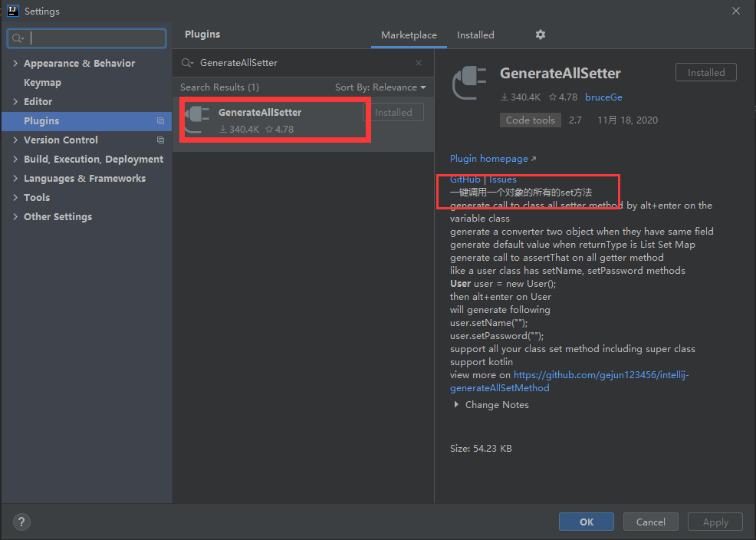756x540 pixels.
Task: Close the Settings dialog window
Action: click(x=736, y=11)
